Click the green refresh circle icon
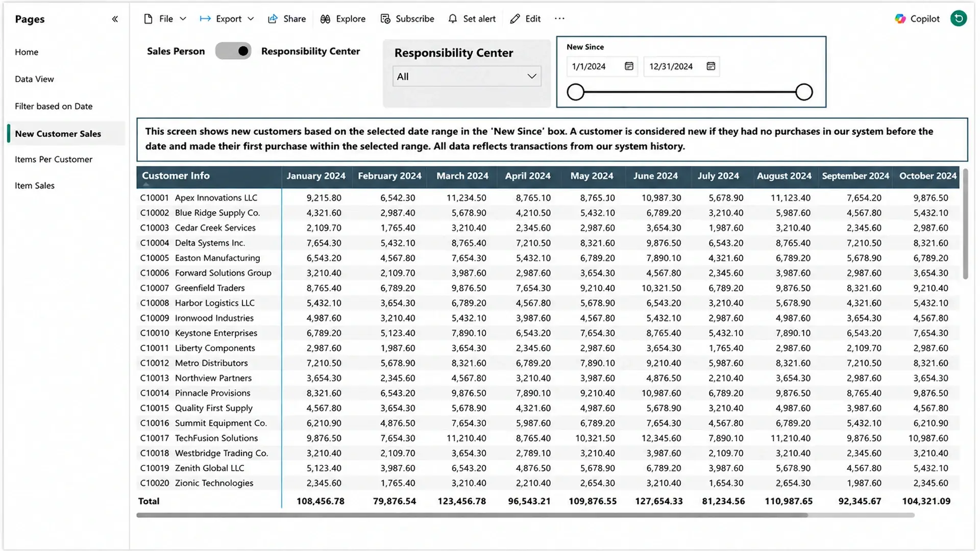Screen dimensions: 980x551 [959, 18]
